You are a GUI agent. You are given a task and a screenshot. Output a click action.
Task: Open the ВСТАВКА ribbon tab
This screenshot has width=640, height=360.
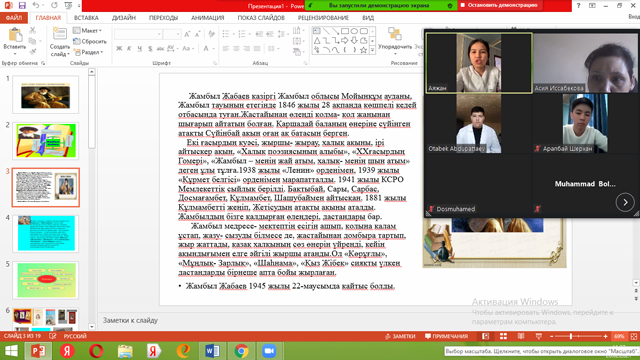click(86, 18)
